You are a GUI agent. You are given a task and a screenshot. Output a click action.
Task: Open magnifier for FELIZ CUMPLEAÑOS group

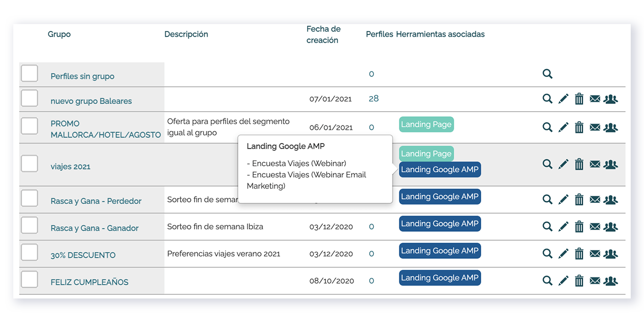click(x=547, y=280)
